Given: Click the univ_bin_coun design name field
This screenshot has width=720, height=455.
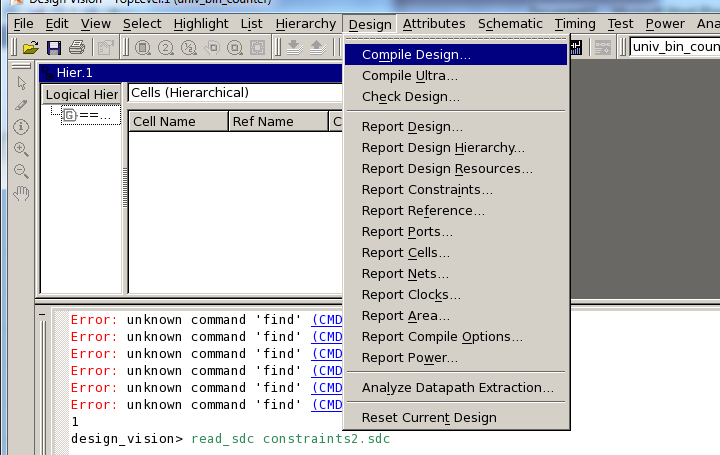Looking at the screenshot, I should click(x=675, y=47).
